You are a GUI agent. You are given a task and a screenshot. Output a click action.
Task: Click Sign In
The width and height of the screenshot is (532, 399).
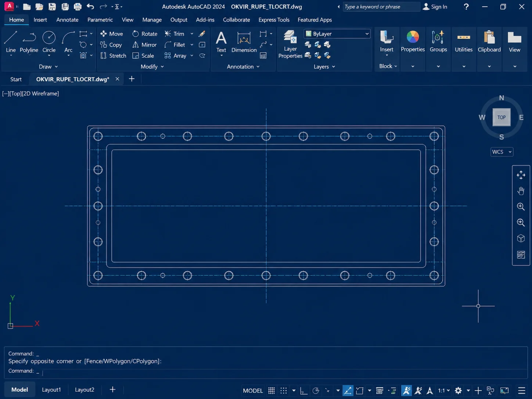pos(435,7)
